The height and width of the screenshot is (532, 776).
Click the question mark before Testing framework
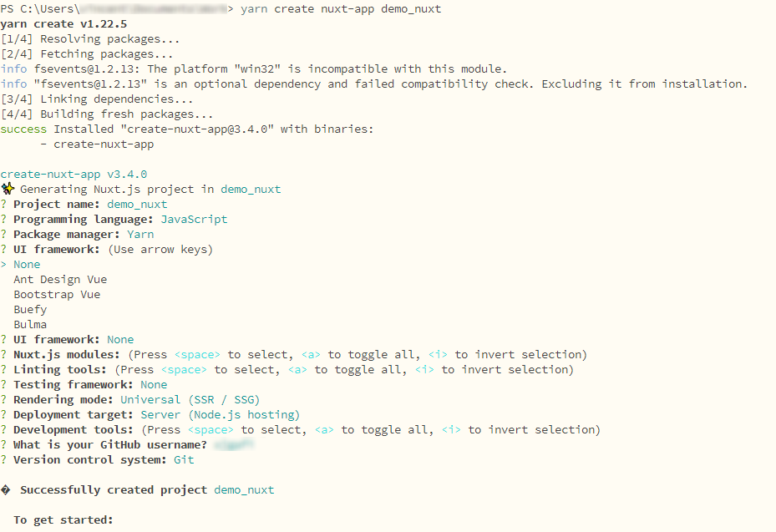[3, 384]
